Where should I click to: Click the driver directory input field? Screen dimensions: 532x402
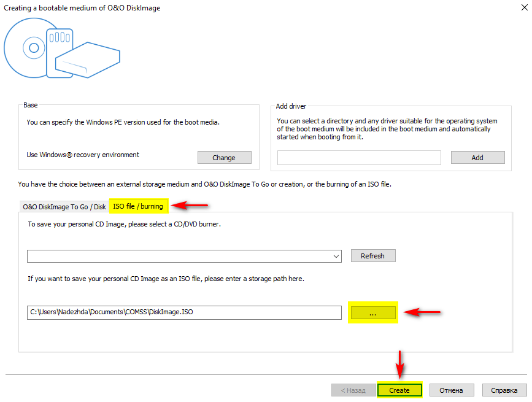click(x=359, y=157)
